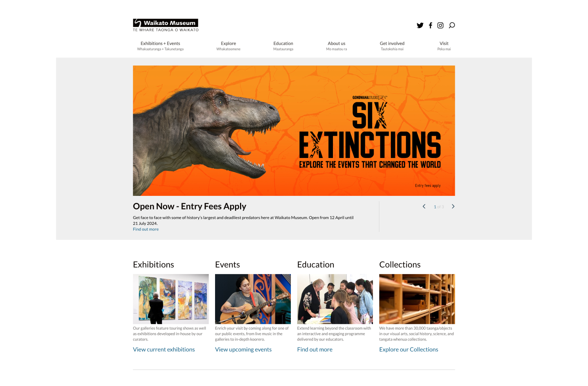Open the Visit menu
Screen dimensions: 588x386
click(x=444, y=46)
